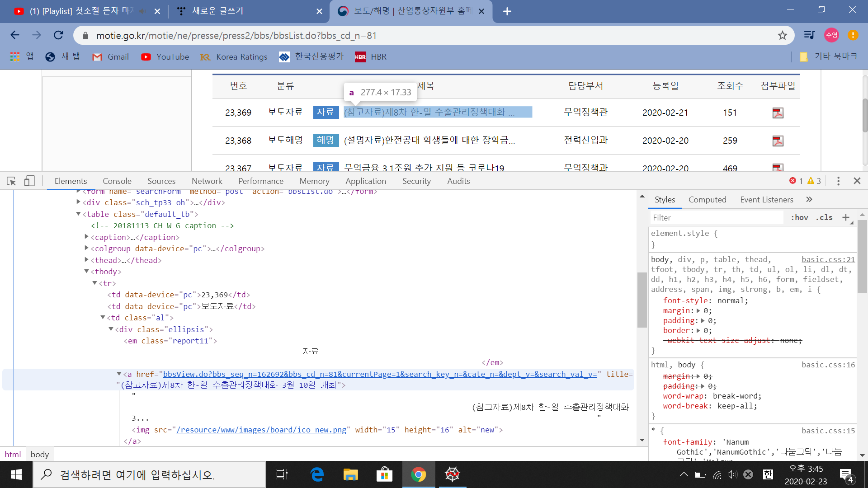This screenshot has height=488, width=868.
Task: Expand the thead element node
Action: [86, 260]
